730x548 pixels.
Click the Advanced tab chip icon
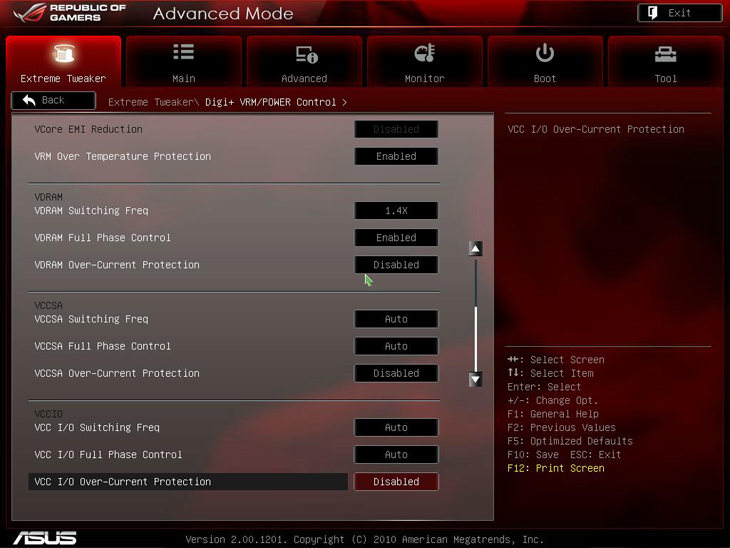point(305,54)
